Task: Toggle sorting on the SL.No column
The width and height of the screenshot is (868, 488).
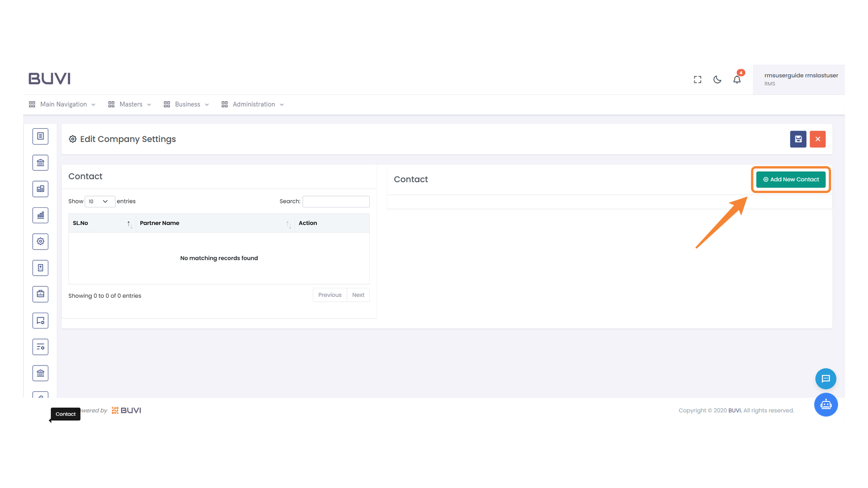Action: (x=129, y=223)
